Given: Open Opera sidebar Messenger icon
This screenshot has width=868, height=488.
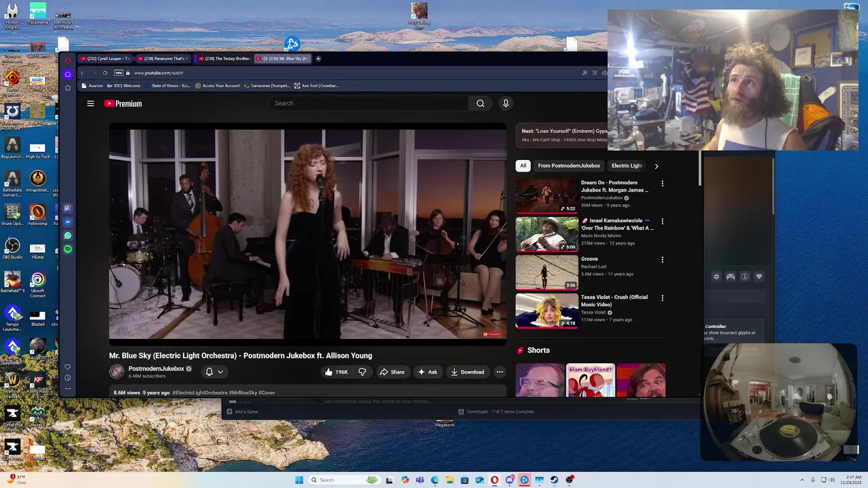Looking at the screenshot, I should [68, 222].
